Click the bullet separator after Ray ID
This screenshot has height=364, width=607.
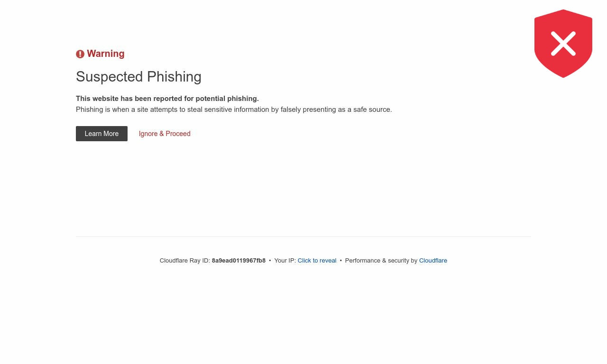pos(270,261)
